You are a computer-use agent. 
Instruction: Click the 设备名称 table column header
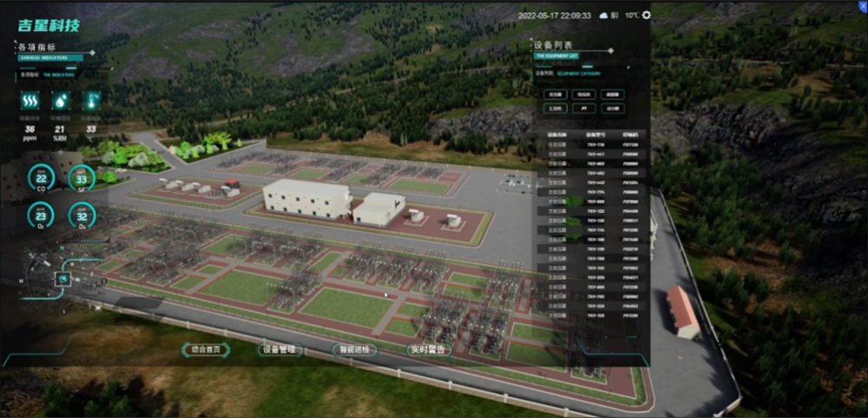(556, 135)
